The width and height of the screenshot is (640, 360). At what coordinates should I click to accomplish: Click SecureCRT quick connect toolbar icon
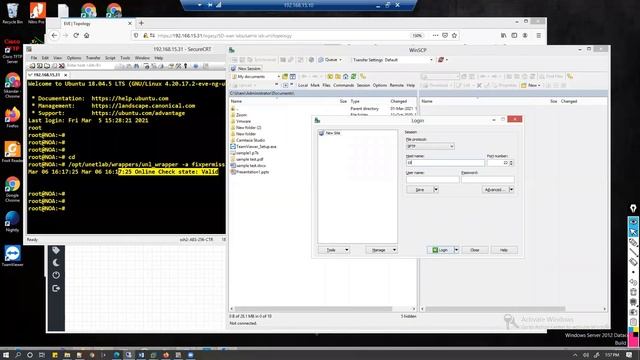coord(40,66)
